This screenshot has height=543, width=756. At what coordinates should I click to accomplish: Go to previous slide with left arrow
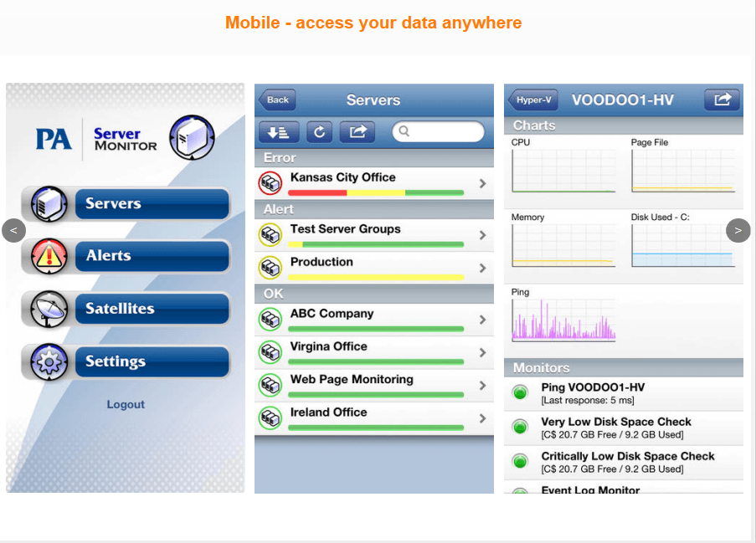tap(13, 230)
